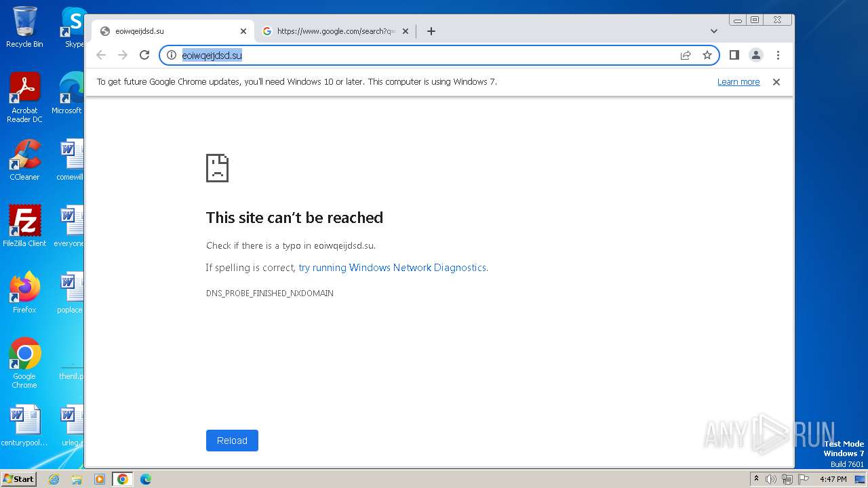Open FileZilla Client desktop icon
This screenshot has width=868, height=488.
coord(24,226)
